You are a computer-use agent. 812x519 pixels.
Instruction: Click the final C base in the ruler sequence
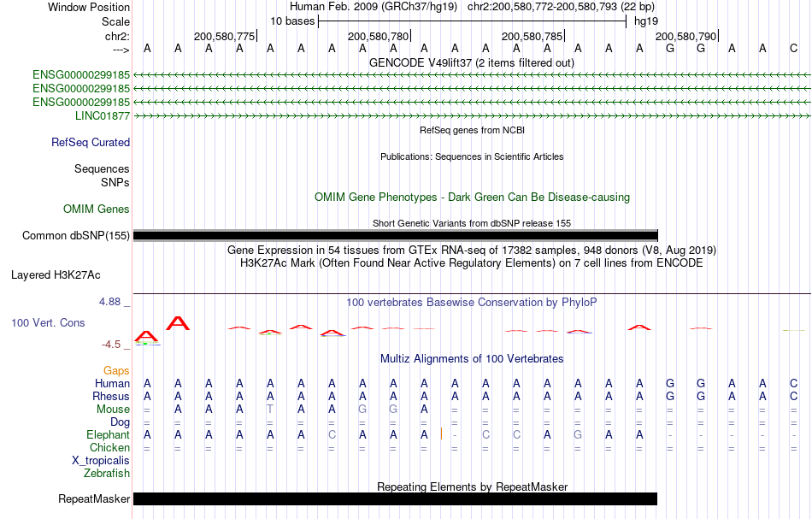[793, 48]
